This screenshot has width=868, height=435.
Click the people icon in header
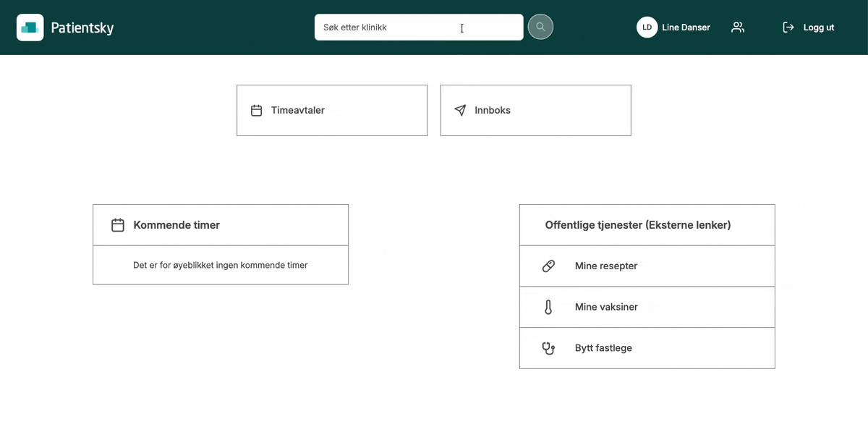pos(737,28)
